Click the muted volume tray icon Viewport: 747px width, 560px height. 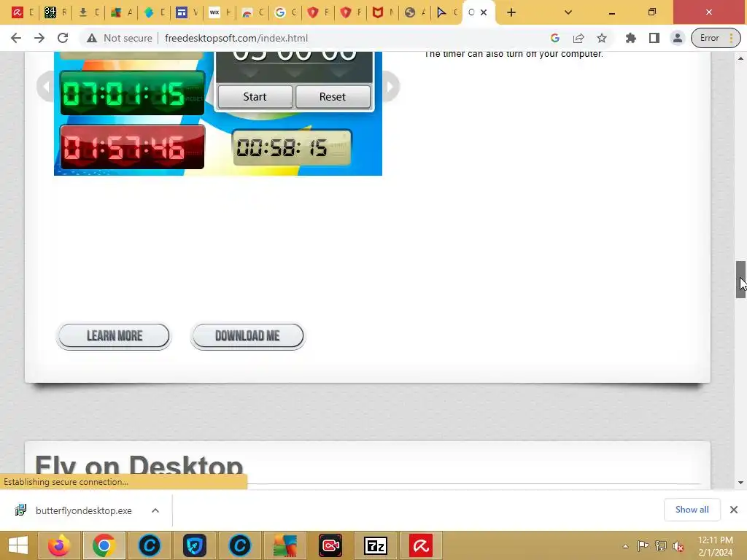click(x=678, y=546)
